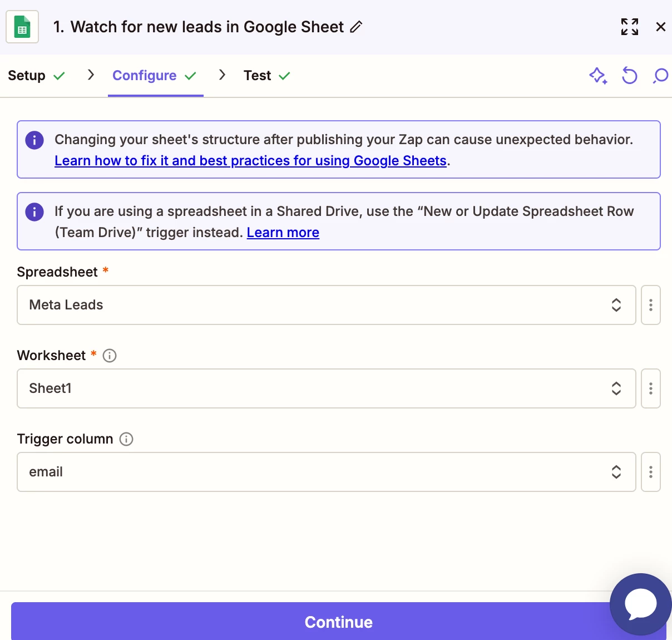Screen dimensions: 672x640
Task: Click the Trigger column label text
Action: [65, 439]
